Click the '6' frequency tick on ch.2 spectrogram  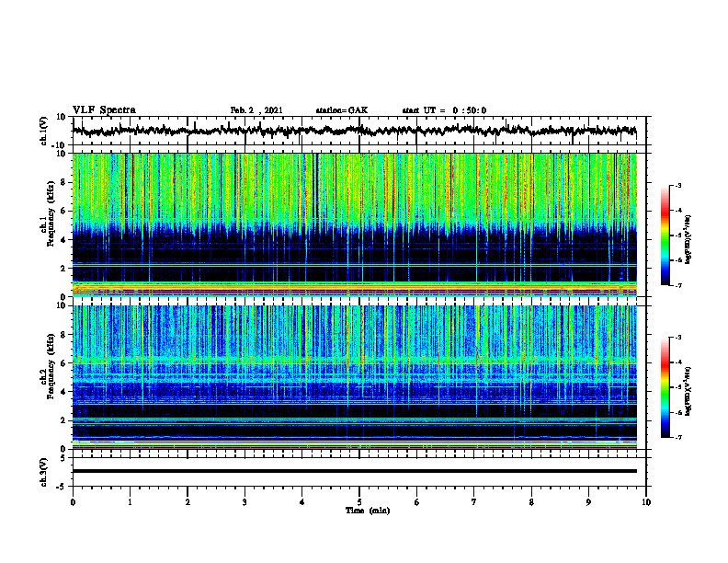click(63, 362)
